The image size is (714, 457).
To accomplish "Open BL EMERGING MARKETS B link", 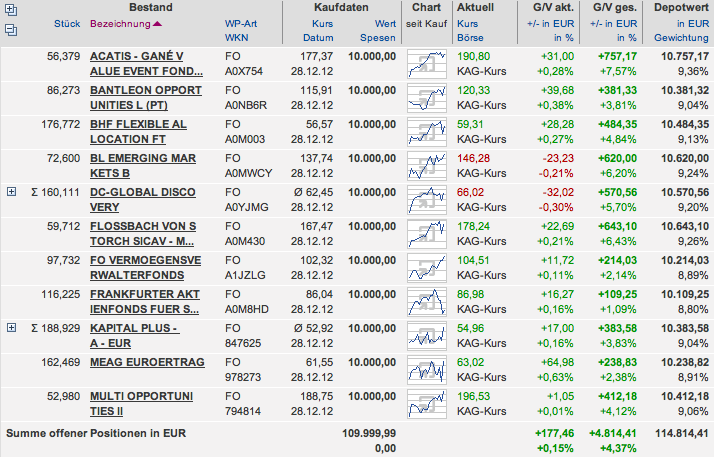I will (143, 166).
